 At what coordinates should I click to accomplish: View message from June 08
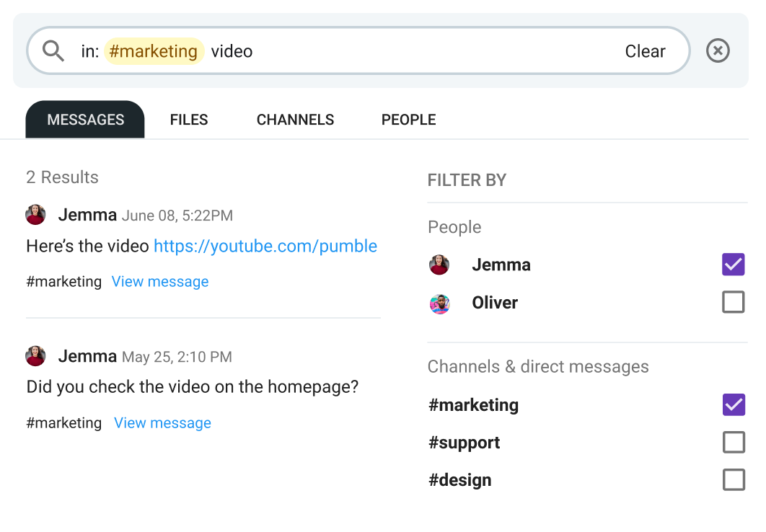[159, 282]
